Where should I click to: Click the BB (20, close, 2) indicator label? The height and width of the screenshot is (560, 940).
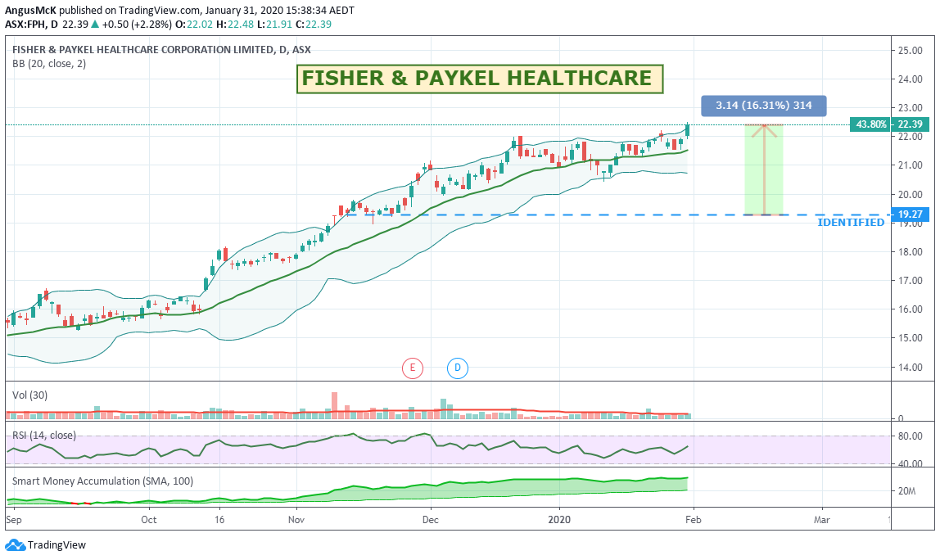49,64
